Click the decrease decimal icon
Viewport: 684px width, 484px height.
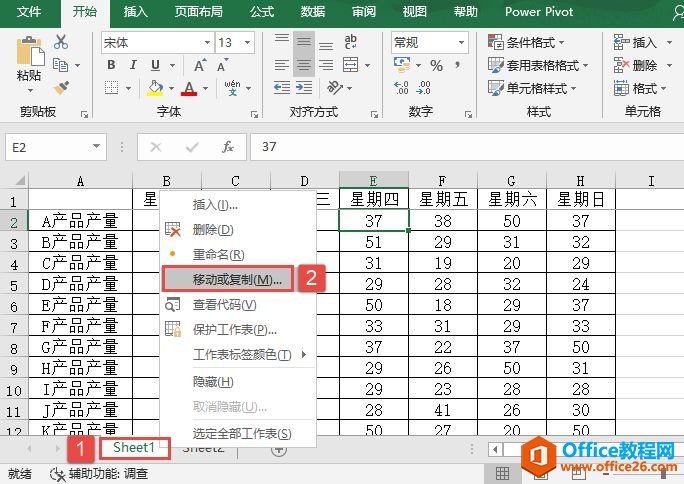pos(424,88)
